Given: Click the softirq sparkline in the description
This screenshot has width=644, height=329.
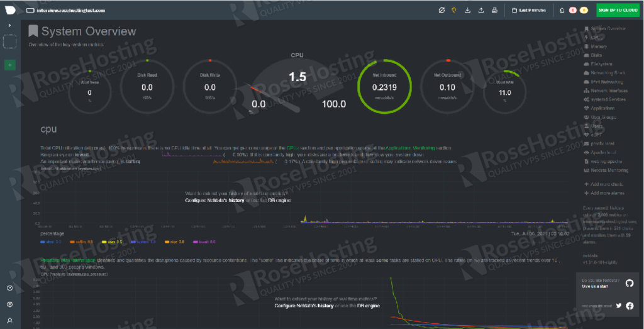Looking at the screenshot, I should coord(243,162).
